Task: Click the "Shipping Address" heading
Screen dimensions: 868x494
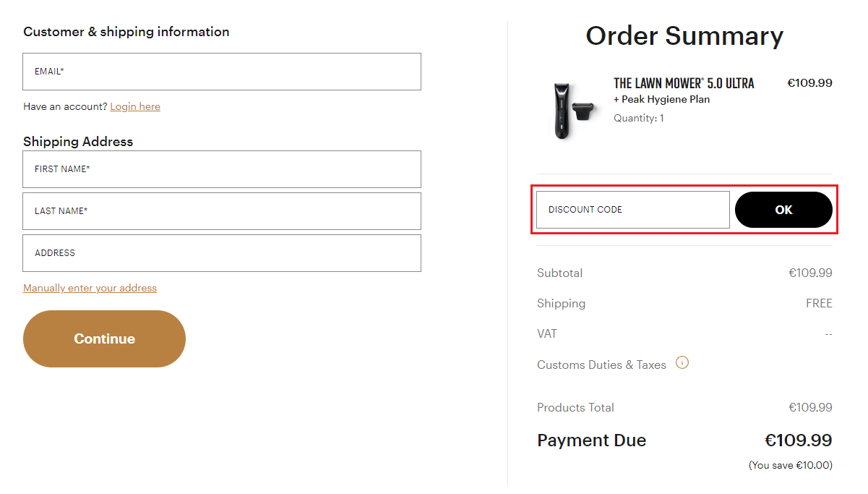Action: tap(78, 142)
